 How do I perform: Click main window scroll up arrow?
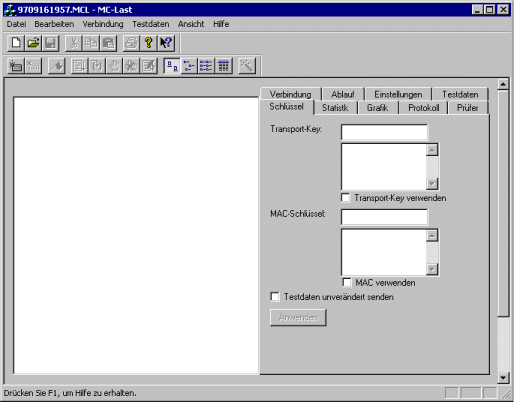[503, 84]
